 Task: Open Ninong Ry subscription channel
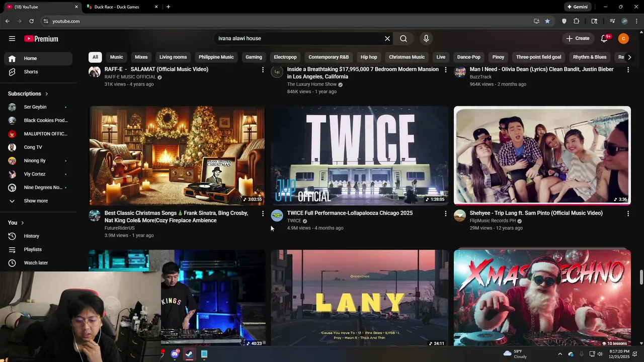(x=38, y=161)
